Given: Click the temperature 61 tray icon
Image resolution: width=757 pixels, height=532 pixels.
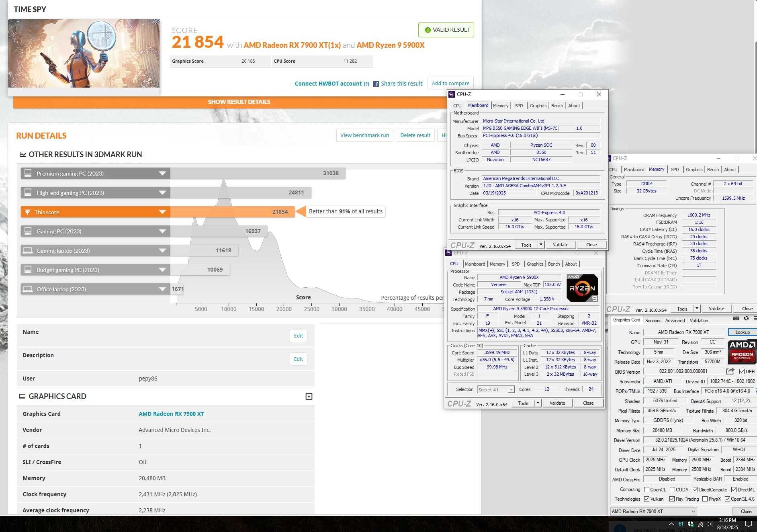Looking at the screenshot, I should pyautogui.click(x=681, y=524).
